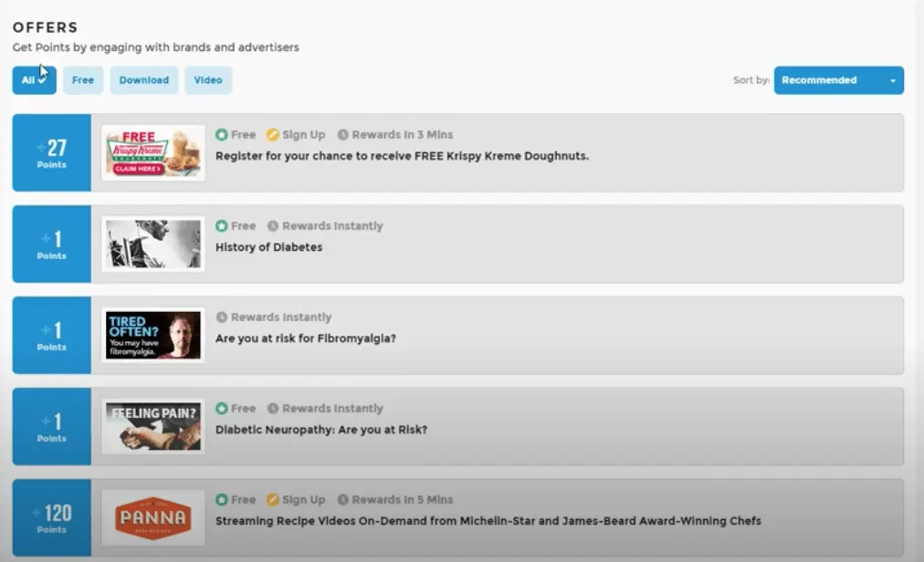Click the dropdown arrow on the Recommended selector
The image size is (924, 562).
coord(893,80)
